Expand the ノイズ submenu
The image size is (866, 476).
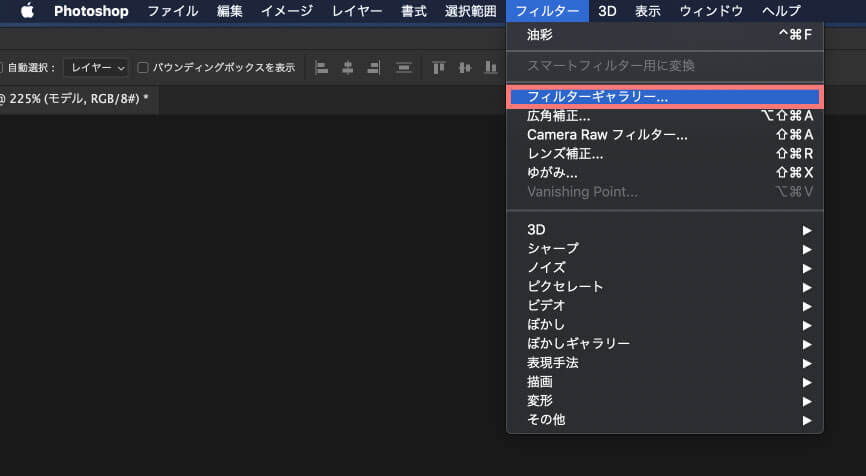coord(665,268)
